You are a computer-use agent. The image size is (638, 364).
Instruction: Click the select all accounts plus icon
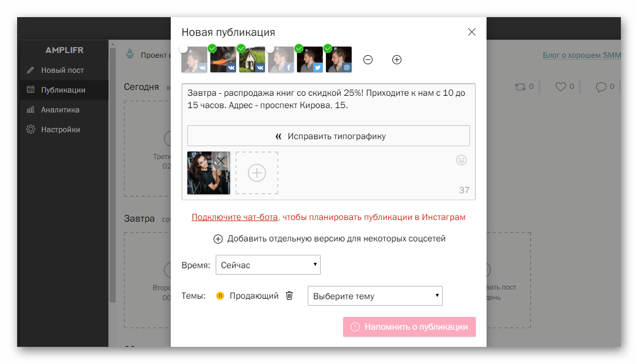(397, 60)
